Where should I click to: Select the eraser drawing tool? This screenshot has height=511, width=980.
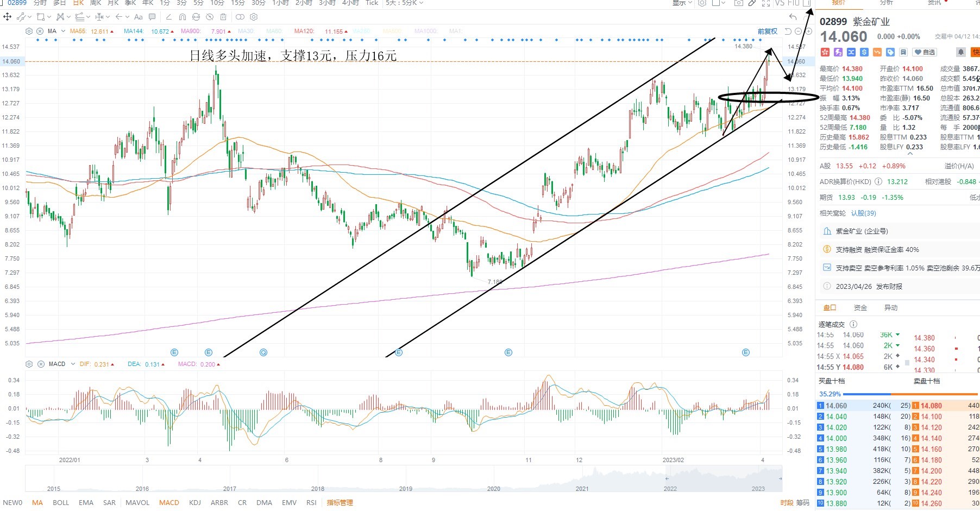[169, 17]
